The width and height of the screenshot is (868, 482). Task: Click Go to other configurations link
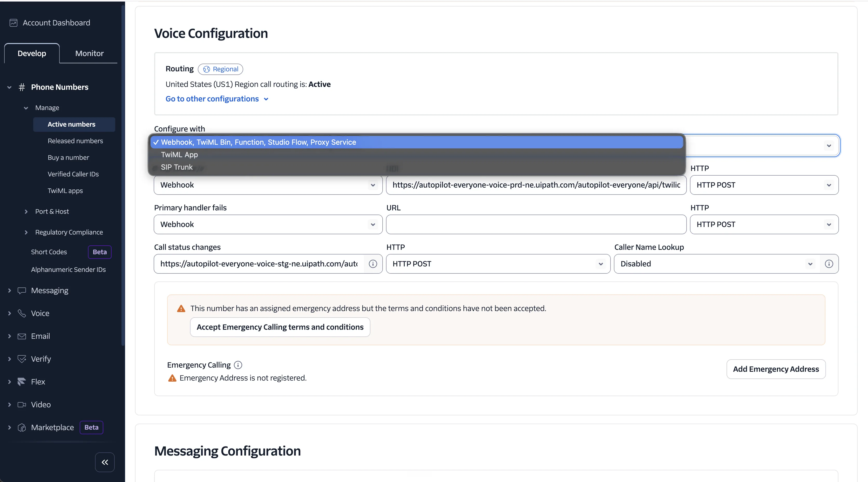click(x=217, y=99)
